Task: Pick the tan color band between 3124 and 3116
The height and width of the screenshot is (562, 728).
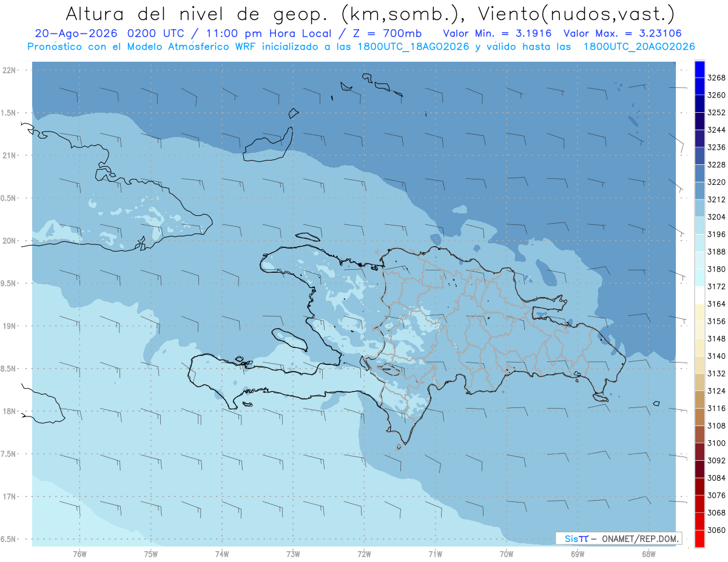Action: [699, 400]
